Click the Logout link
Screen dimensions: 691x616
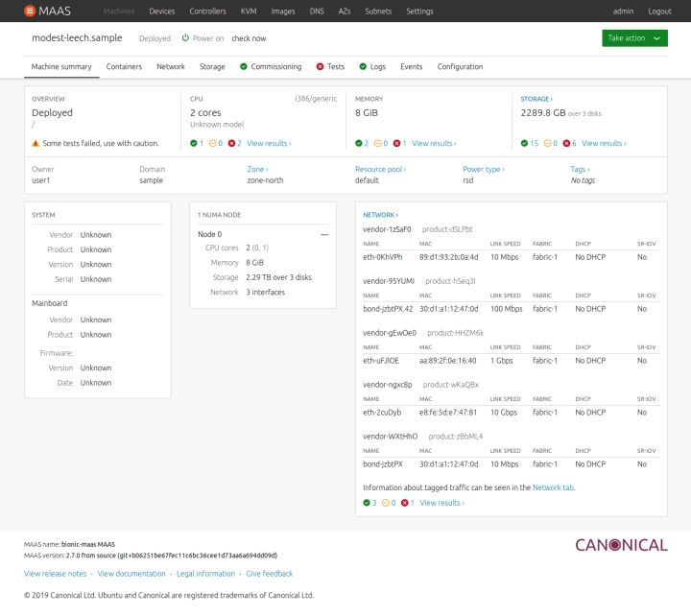(659, 11)
